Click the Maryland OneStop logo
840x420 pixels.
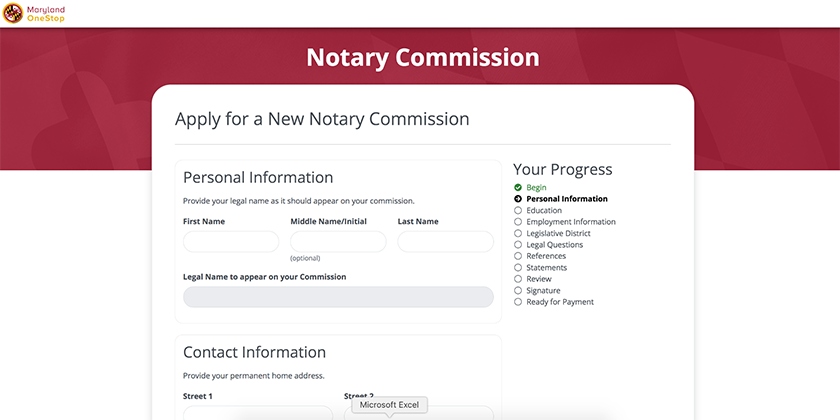point(34,13)
